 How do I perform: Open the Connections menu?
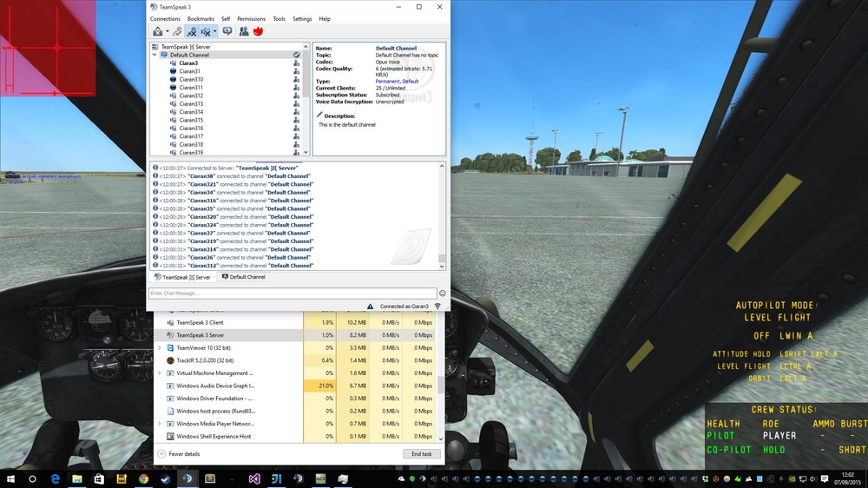pos(165,19)
